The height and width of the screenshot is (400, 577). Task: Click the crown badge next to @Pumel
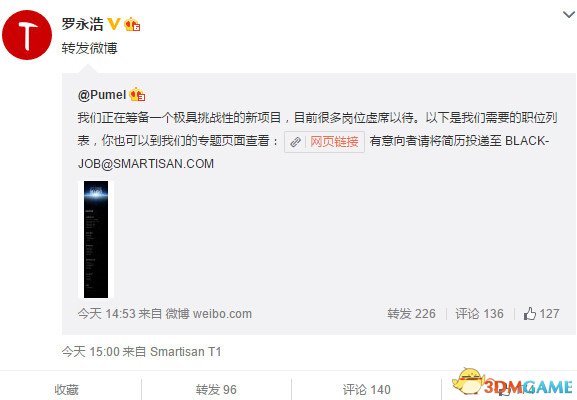click(137, 95)
